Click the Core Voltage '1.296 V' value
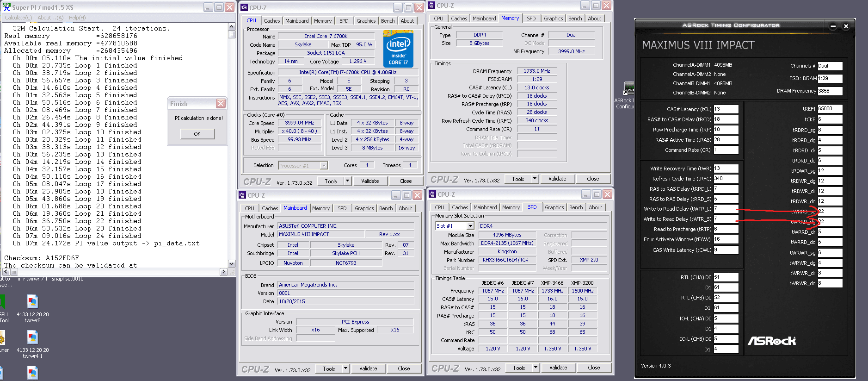Image resolution: width=868 pixels, height=381 pixels. coord(357,61)
